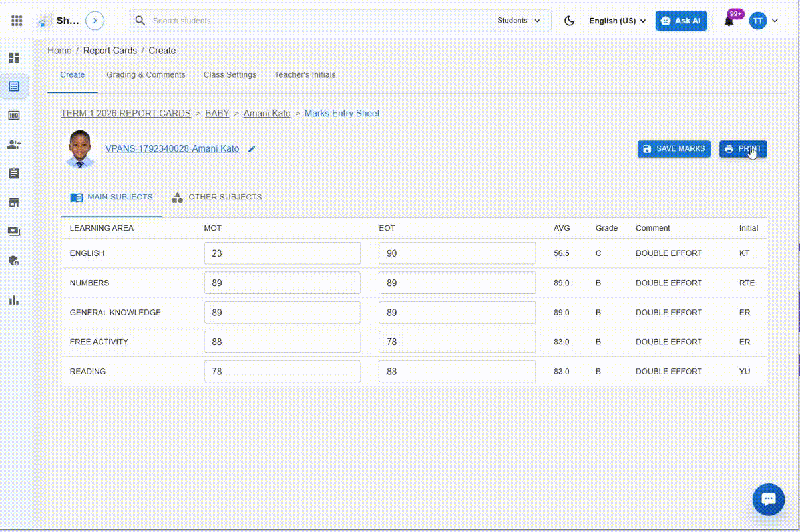Open the storefront sidebar icon
The height and width of the screenshot is (532, 800).
[14, 202]
